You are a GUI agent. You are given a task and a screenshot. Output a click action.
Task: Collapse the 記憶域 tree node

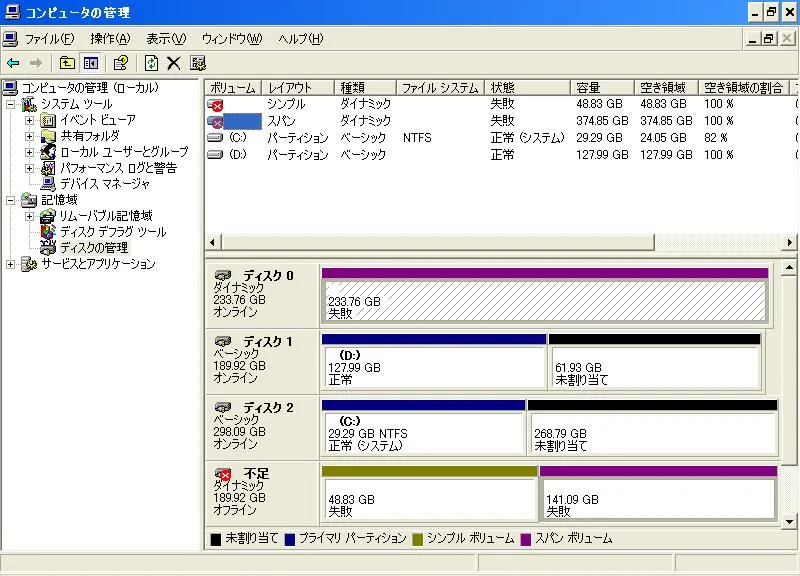[10, 201]
